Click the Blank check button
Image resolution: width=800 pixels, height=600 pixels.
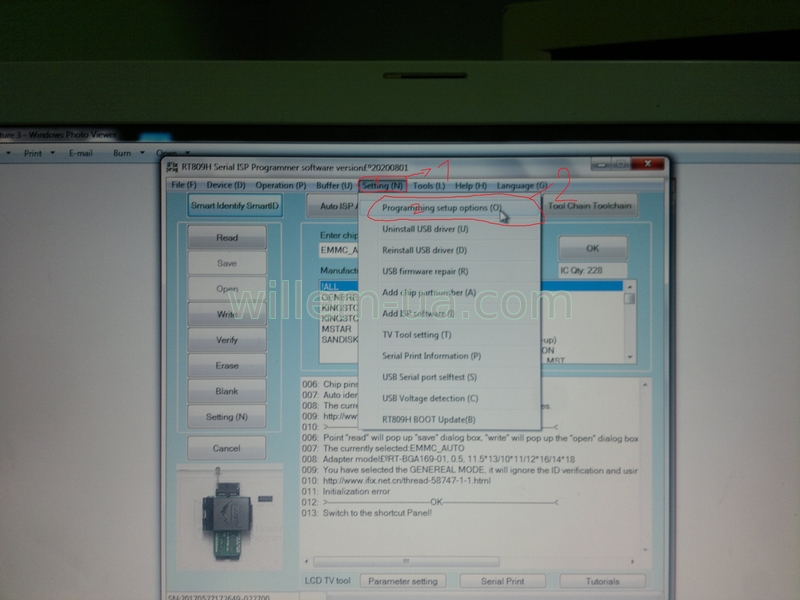[227, 391]
